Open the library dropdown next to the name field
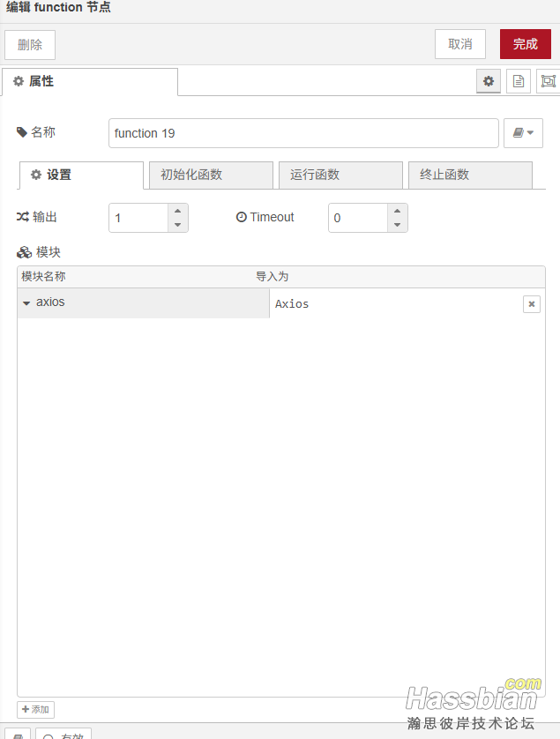The width and height of the screenshot is (560, 739). pos(523,133)
